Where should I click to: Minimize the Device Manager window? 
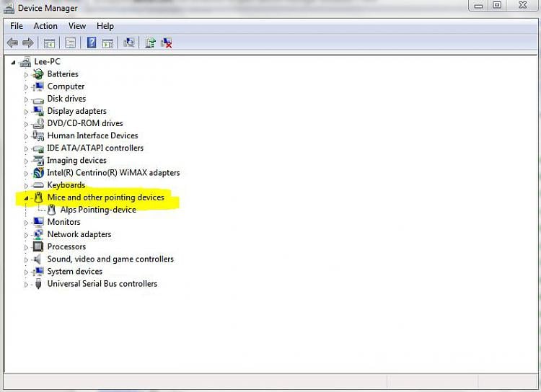478,5
